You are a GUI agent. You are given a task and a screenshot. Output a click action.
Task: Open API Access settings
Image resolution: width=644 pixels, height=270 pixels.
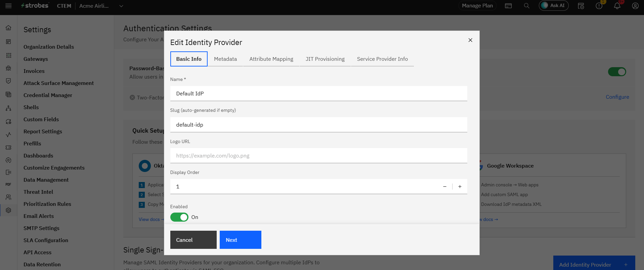coord(37,253)
